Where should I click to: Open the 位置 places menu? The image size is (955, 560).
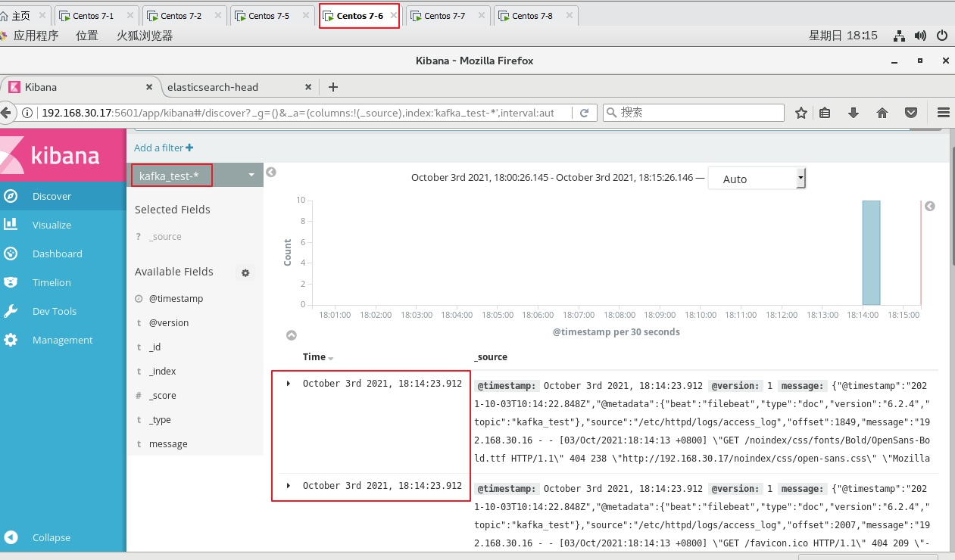click(x=87, y=36)
